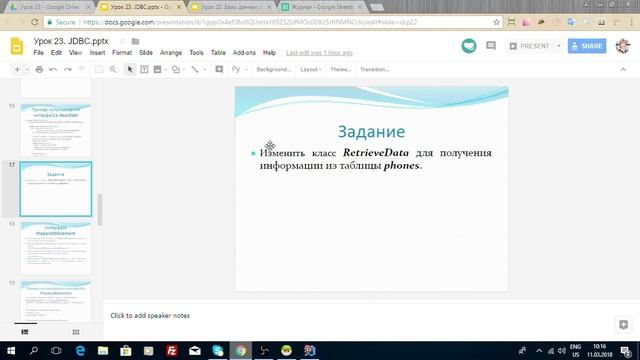Image resolution: width=640 pixels, height=360 pixels.
Task: Click the shape tool icon
Action: (x=176, y=69)
